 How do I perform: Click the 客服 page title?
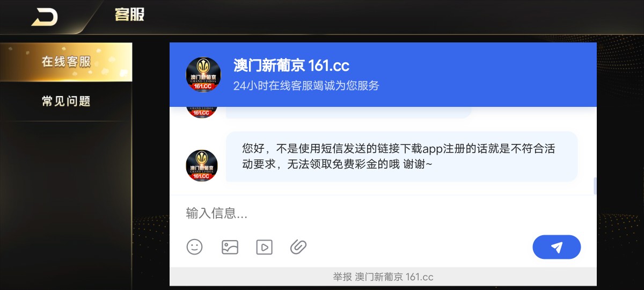pyautogui.click(x=129, y=15)
